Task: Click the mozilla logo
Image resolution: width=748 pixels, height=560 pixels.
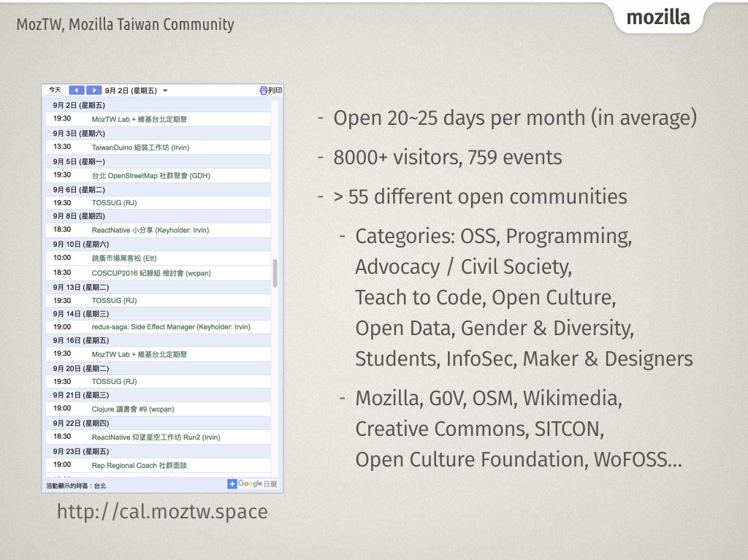Action: [x=658, y=18]
